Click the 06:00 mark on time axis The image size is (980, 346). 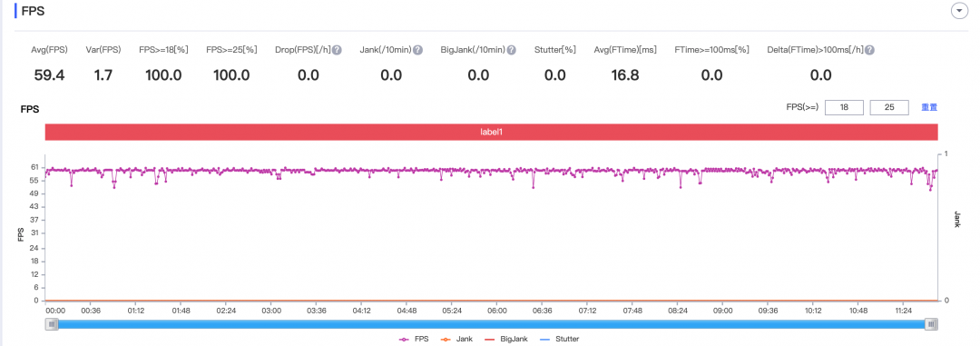[497, 310]
